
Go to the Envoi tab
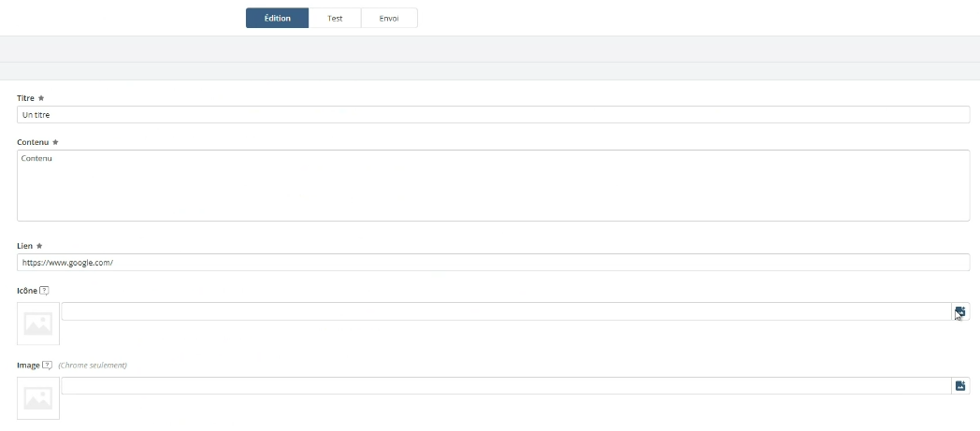[x=389, y=18]
